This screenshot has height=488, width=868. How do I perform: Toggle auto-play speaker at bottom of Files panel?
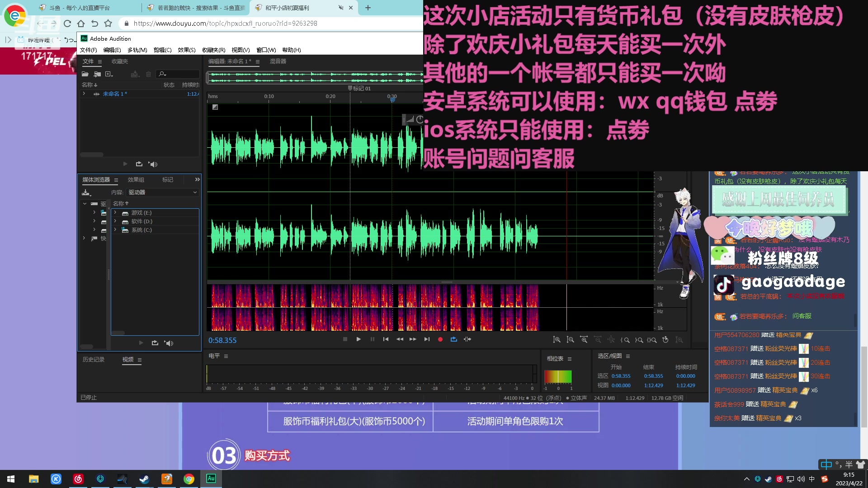[x=154, y=164]
